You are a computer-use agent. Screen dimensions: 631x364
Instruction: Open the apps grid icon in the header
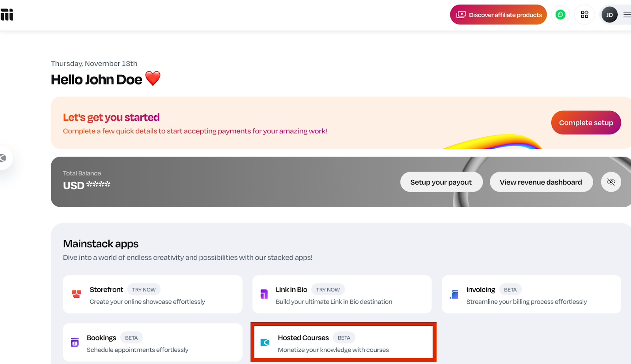[x=584, y=14]
